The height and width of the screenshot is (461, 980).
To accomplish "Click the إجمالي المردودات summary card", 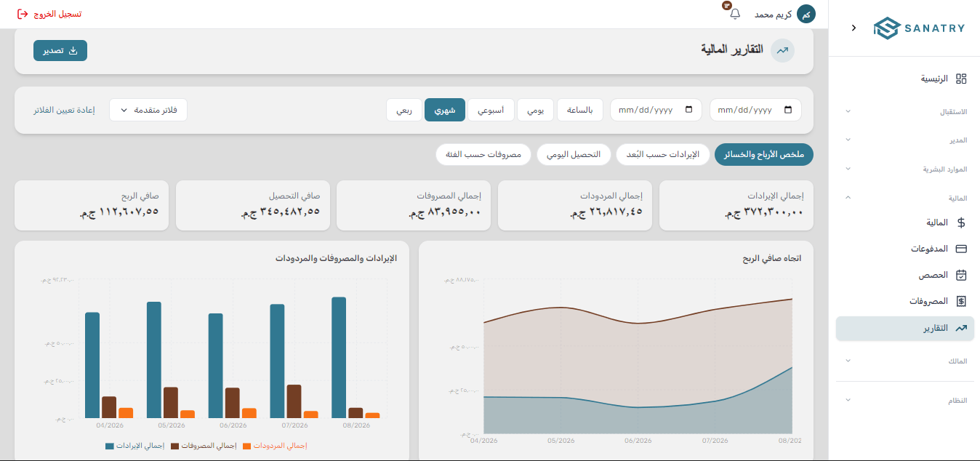I will (575, 205).
